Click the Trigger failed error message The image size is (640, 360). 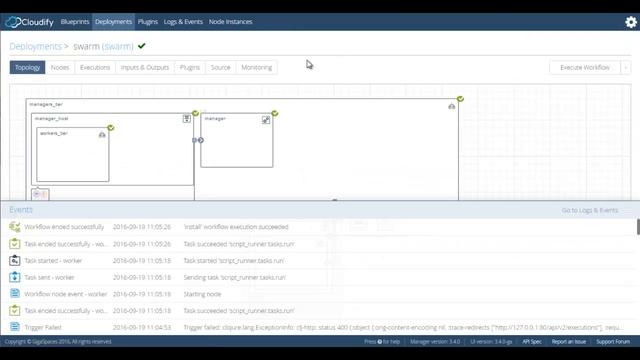click(403, 327)
